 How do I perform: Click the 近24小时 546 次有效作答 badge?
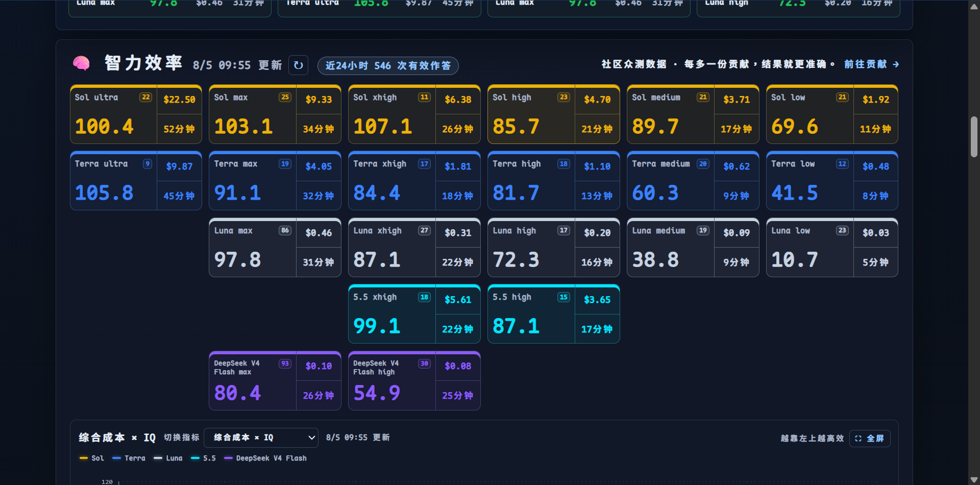[x=388, y=66]
